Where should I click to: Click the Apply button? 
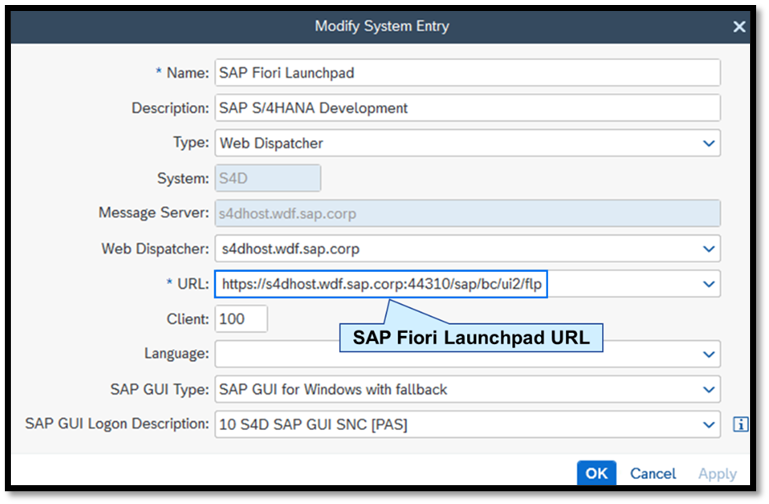pos(717,473)
